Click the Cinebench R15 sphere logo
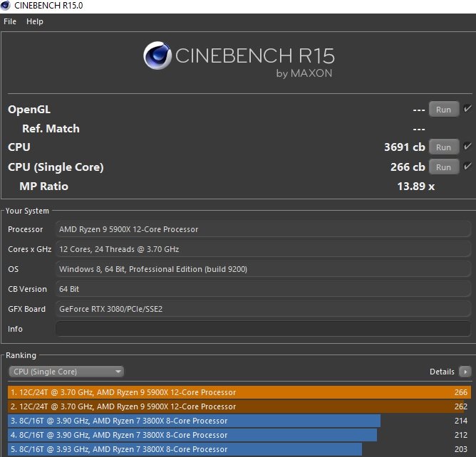The image size is (476, 457). point(157,56)
